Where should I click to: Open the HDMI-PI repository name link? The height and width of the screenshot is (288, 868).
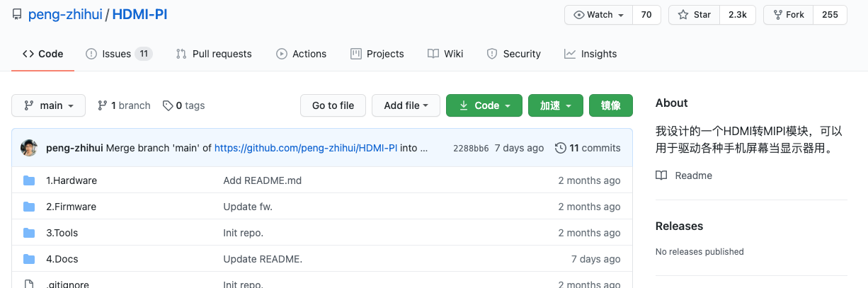tap(140, 14)
